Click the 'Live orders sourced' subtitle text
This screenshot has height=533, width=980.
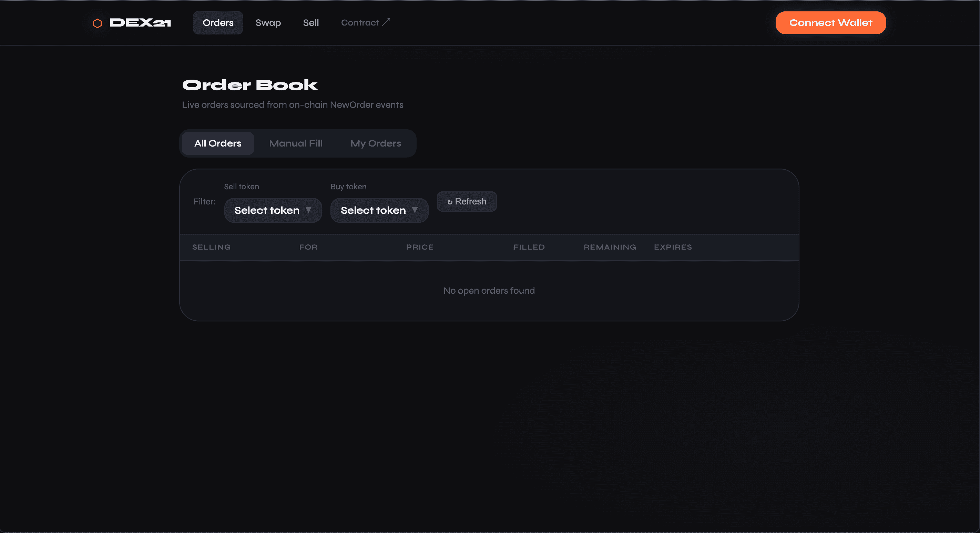[293, 105]
